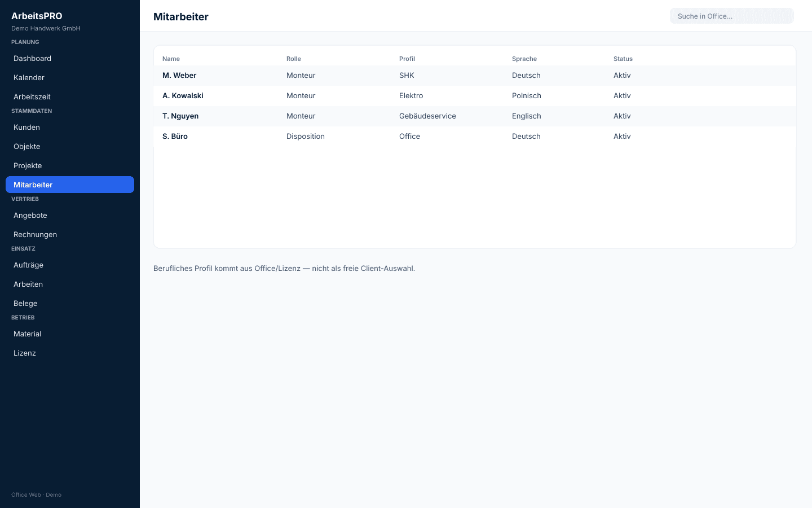
Task: Open the Dashboard page
Action: pyautogui.click(x=70, y=58)
